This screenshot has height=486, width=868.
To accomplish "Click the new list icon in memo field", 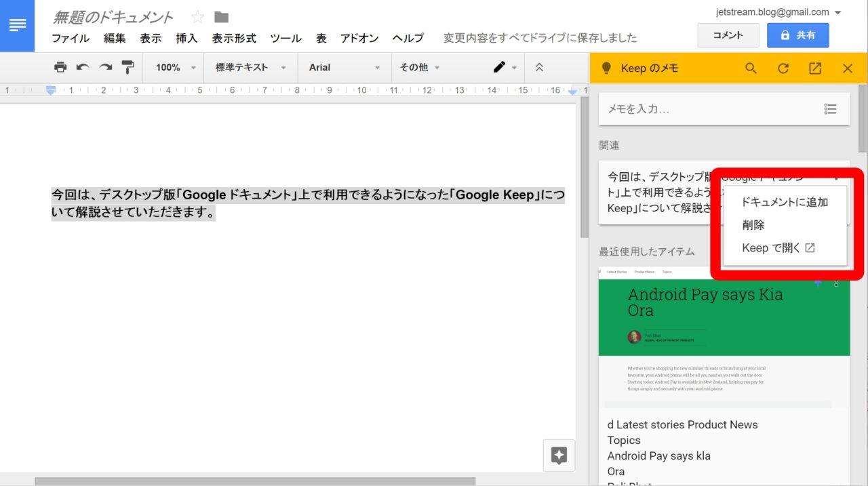I will 830,109.
